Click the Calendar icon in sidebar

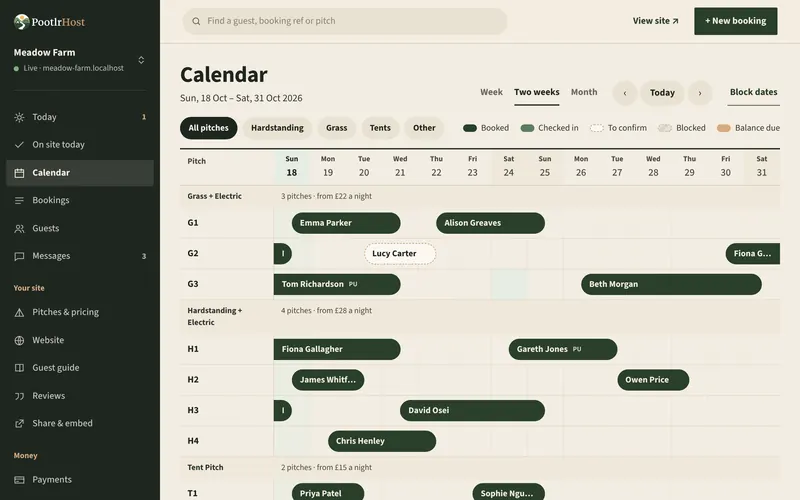19,173
